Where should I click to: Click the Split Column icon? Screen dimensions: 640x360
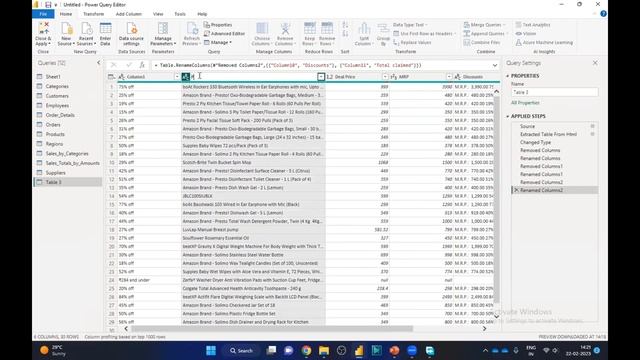coord(364,29)
